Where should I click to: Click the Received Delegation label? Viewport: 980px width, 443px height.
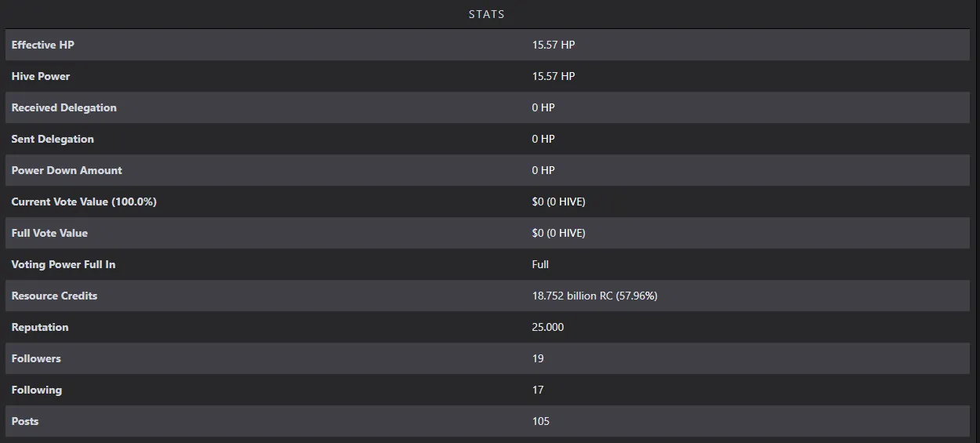tap(64, 107)
